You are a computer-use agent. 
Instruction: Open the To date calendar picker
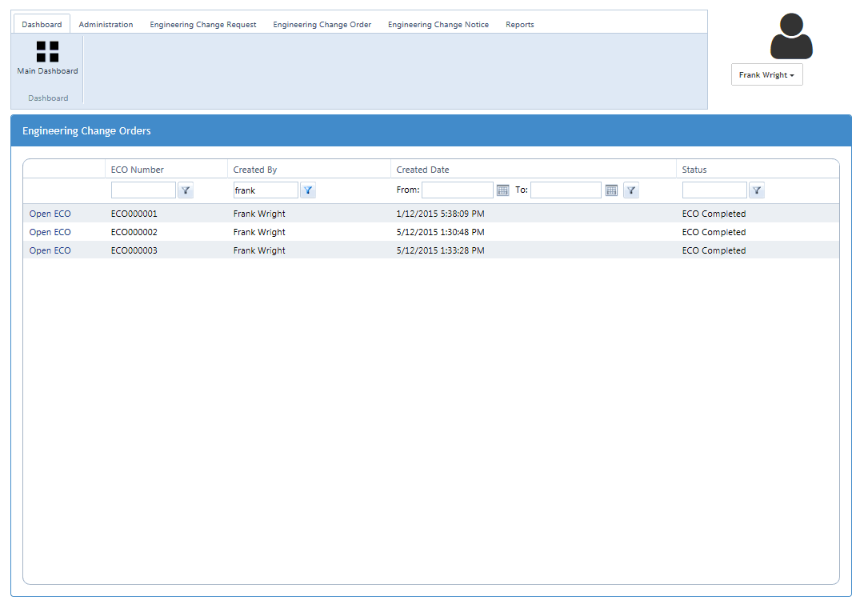[611, 190]
